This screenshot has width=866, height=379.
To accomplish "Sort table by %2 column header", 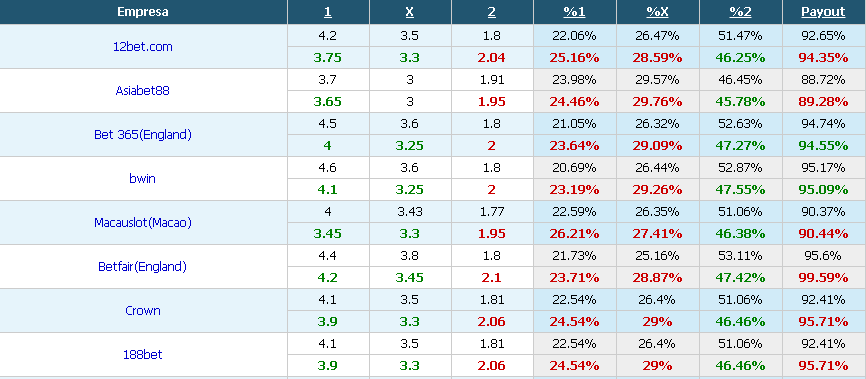I will click(x=741, y=12).
